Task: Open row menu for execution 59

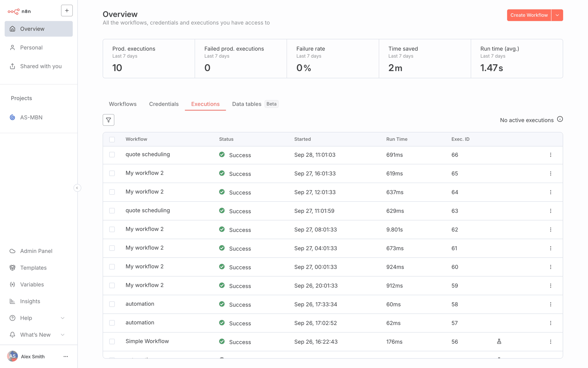Action: 550,286
